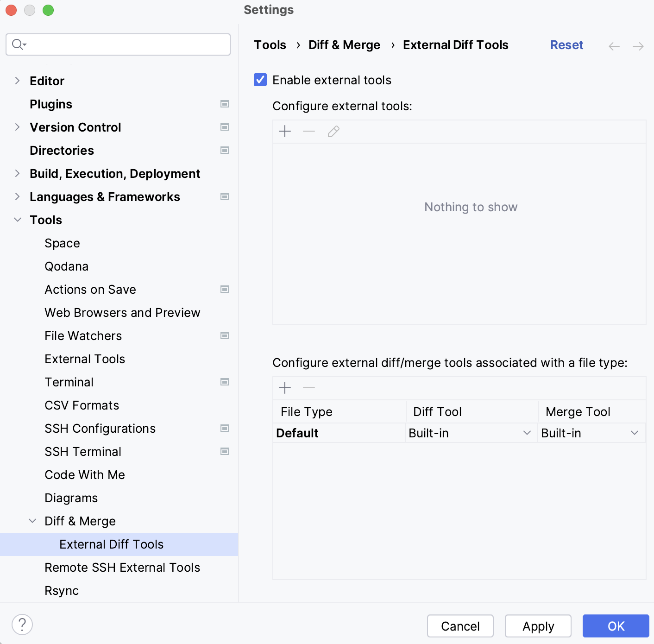Screen dimensions: 654x644
Task: Add a file type association via plus icon
Action: [284, 388]
